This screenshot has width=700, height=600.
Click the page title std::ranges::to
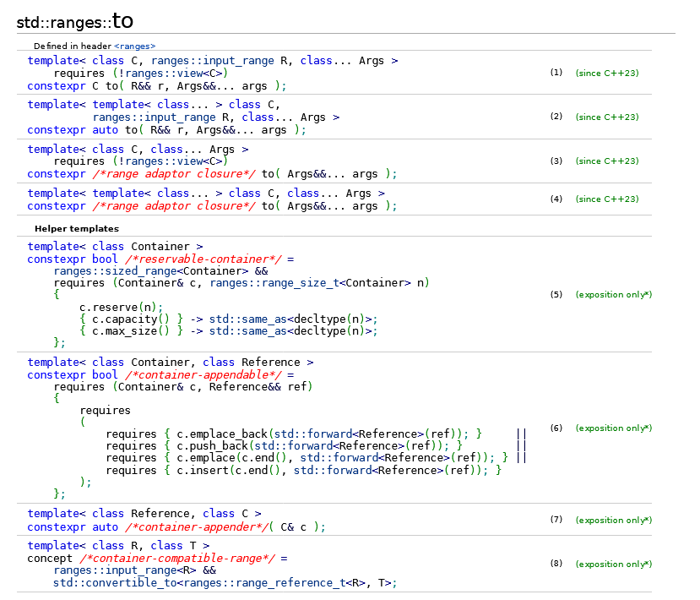(75, 21)
